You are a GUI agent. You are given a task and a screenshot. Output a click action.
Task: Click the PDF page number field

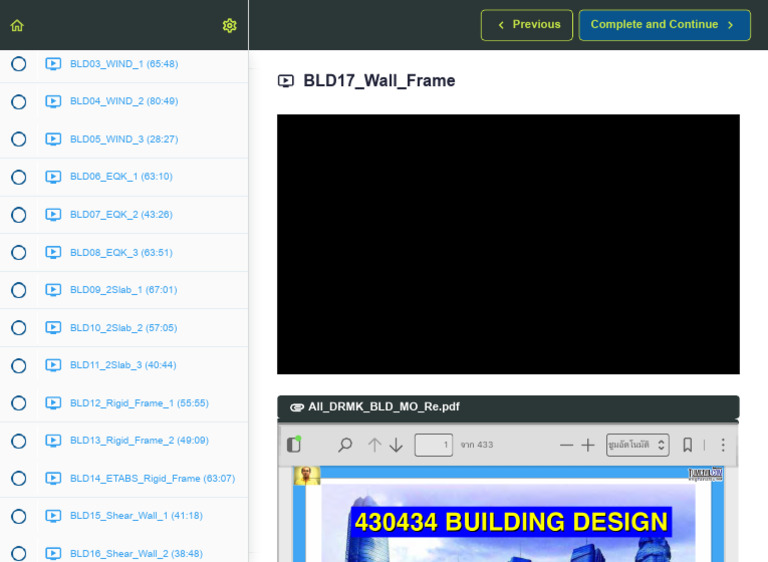[x=433, y=445]
